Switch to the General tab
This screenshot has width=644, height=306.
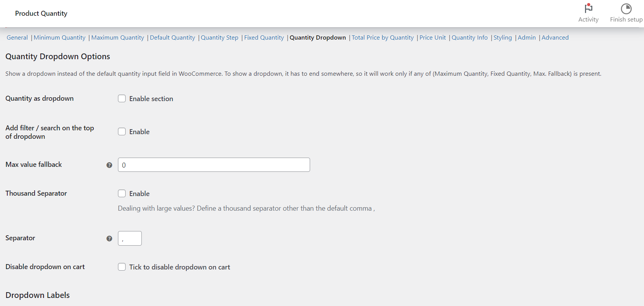pyautogui.click(x=17, y=37)
